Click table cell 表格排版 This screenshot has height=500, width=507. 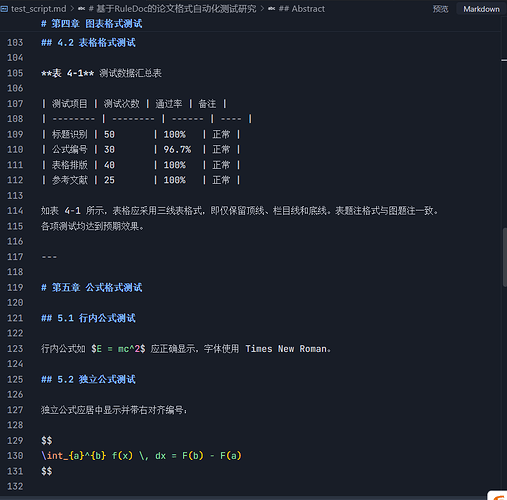[x=69, y=165]
